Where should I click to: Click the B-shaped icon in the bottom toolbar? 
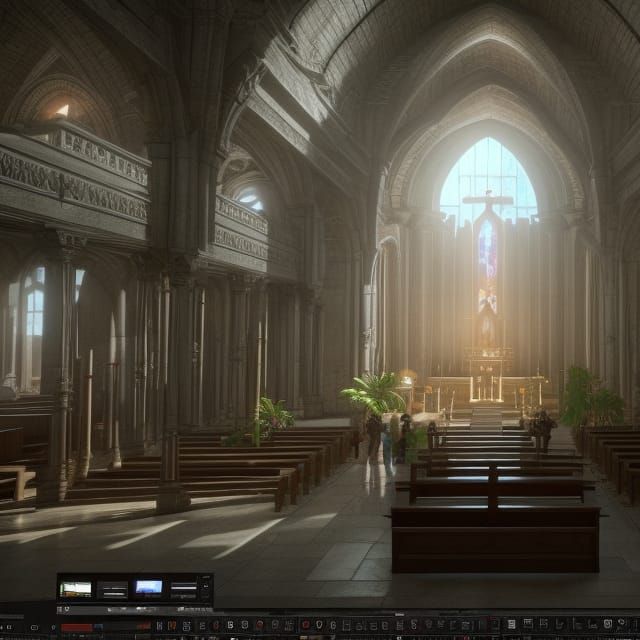pyautogui.click(x=230, y=624)
